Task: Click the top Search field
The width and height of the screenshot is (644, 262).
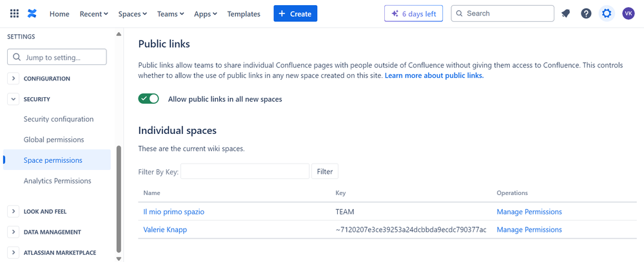Action: pos(503,14)
